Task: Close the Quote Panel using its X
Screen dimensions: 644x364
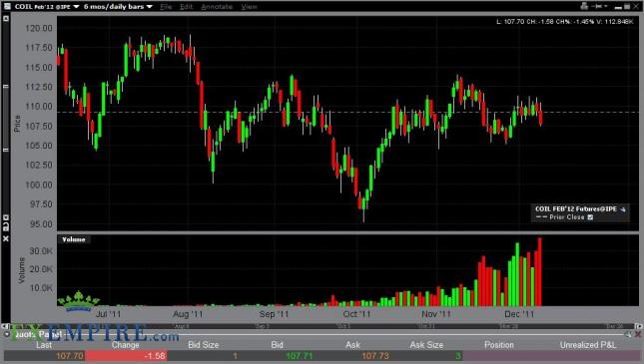Action: pos(638,334)
